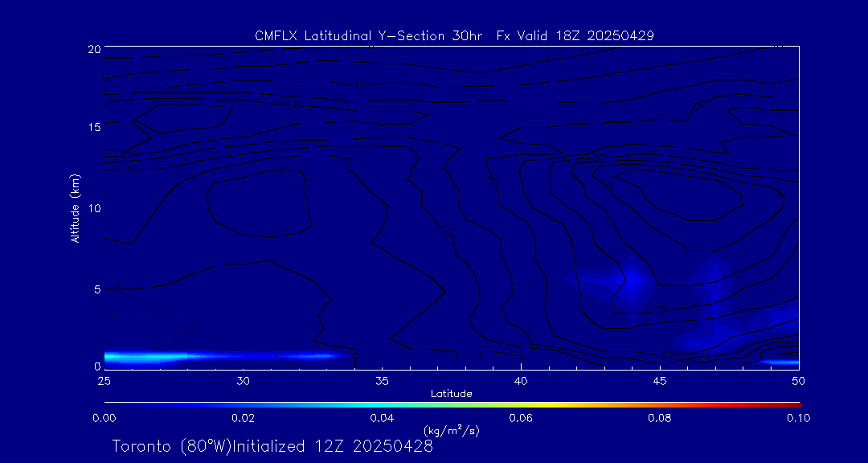Click latitude axis tick label "45"
Viewport: 868px width, 463px height.
point(660,380)
